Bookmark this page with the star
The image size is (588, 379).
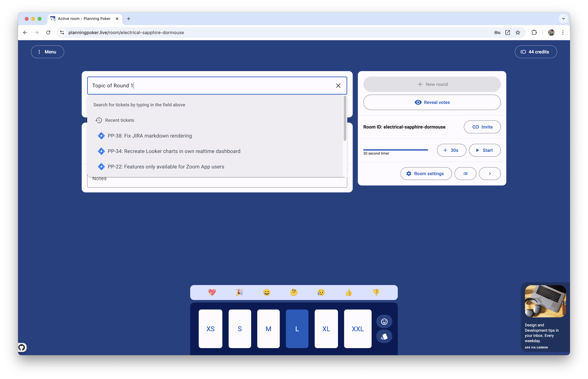tap(518, 32)
